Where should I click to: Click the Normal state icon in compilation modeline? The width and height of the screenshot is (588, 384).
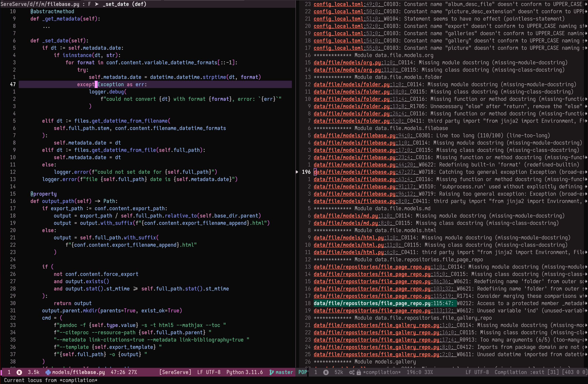326,372
